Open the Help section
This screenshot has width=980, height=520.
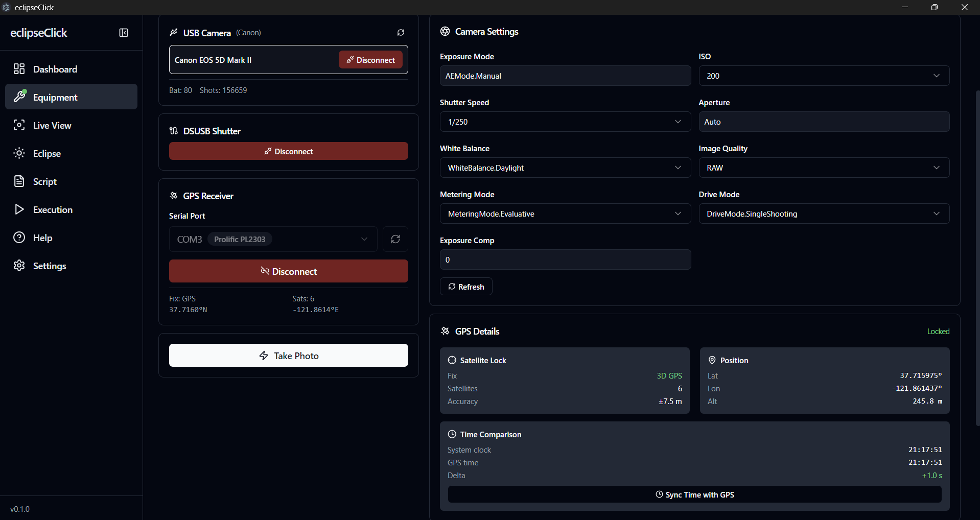point(42,238)
